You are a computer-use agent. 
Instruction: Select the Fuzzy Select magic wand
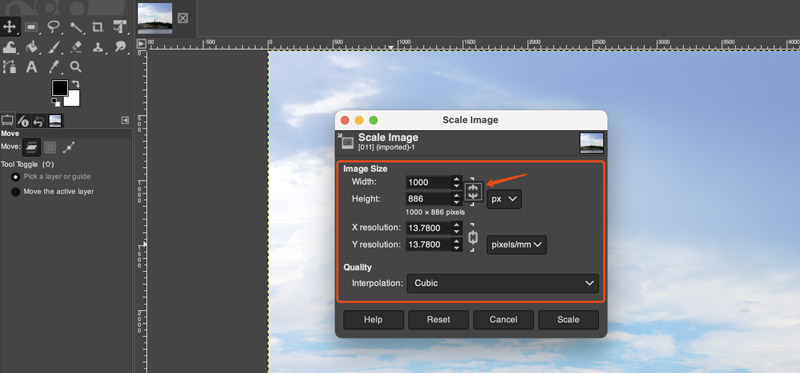pos(76,27)
